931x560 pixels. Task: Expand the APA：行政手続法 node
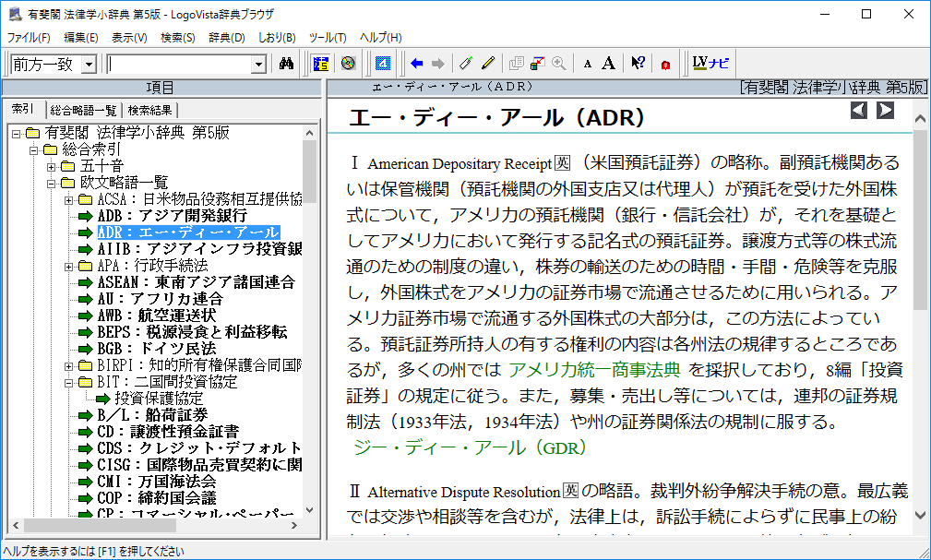click(x=68, y=266)
